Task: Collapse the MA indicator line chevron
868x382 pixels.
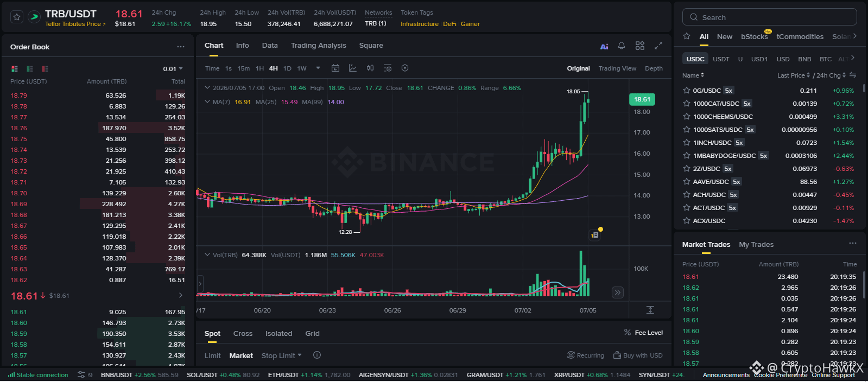Action: click(207, 101)
